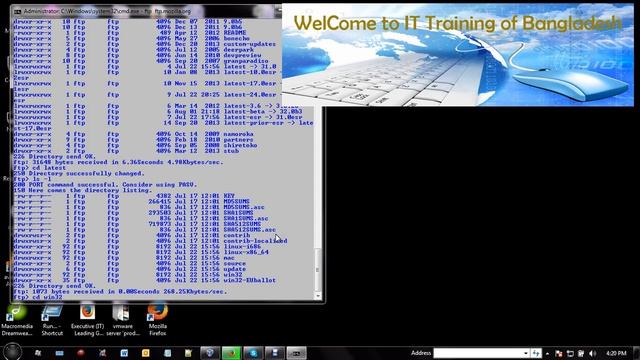This screenshot has height=360, width=640.
Task: Click the 'cd latest' command line
Action: pos(40,168)
